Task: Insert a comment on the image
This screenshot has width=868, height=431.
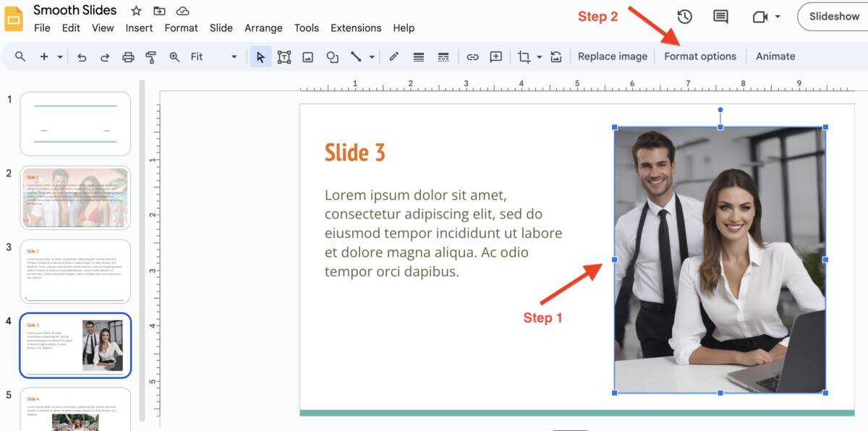Action: tap(495, 56)
